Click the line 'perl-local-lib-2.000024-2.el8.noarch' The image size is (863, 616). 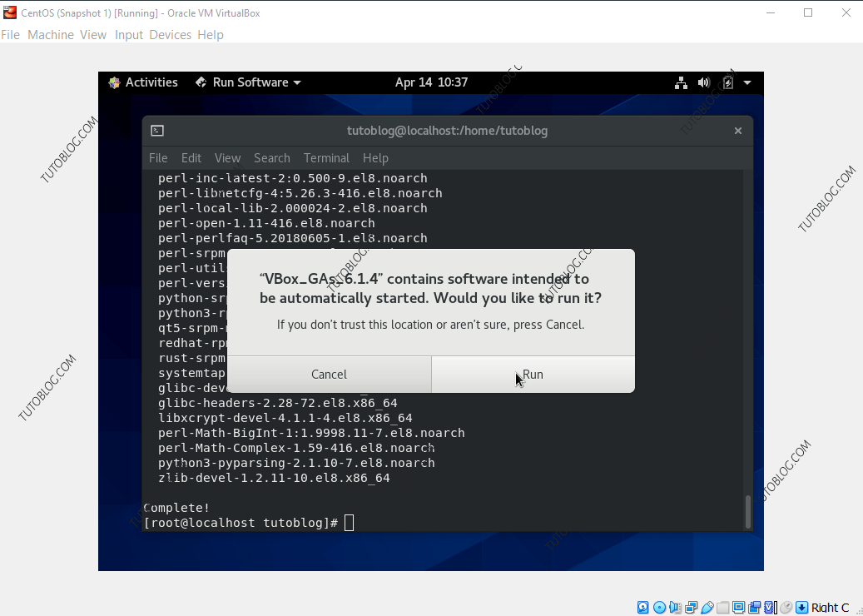(293, 208)
